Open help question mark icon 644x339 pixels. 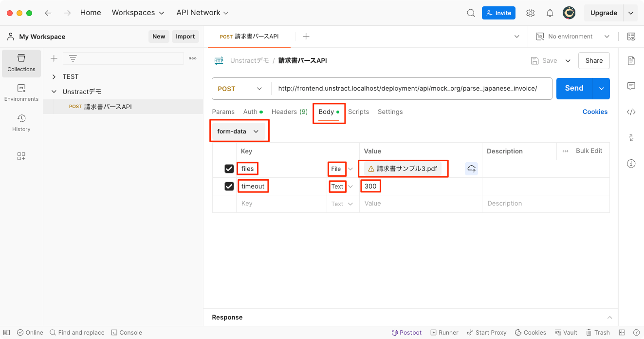(636, 333)
